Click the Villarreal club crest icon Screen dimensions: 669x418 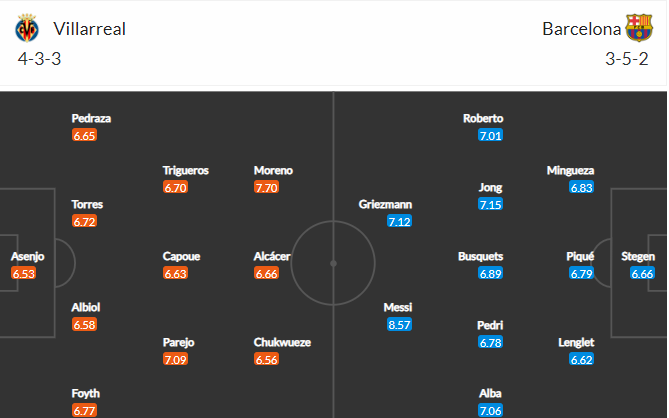(x=27, y=28)
